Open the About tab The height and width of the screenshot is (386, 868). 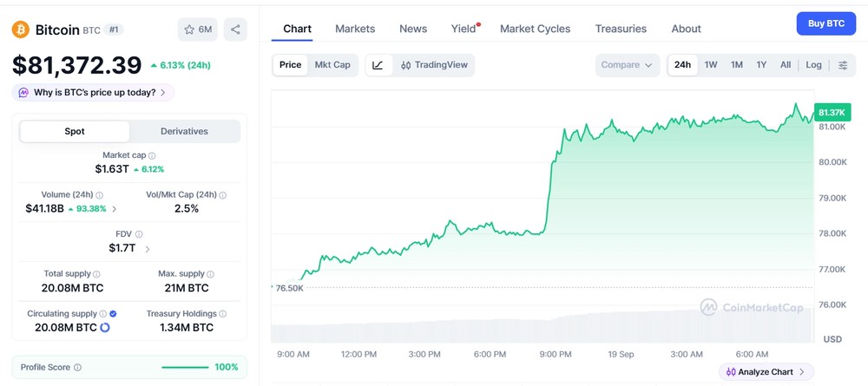click(x=686, y=29)
